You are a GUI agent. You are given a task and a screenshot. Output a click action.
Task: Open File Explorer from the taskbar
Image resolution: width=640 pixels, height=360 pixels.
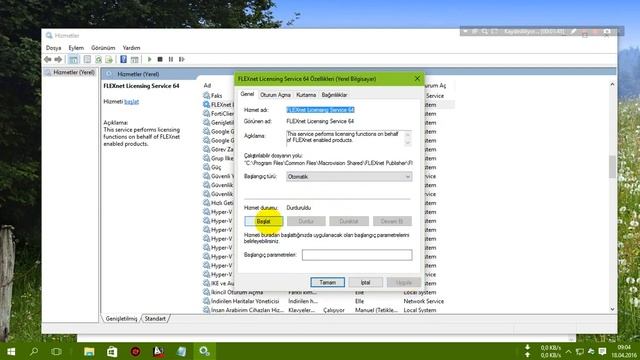tap(89, 351)
